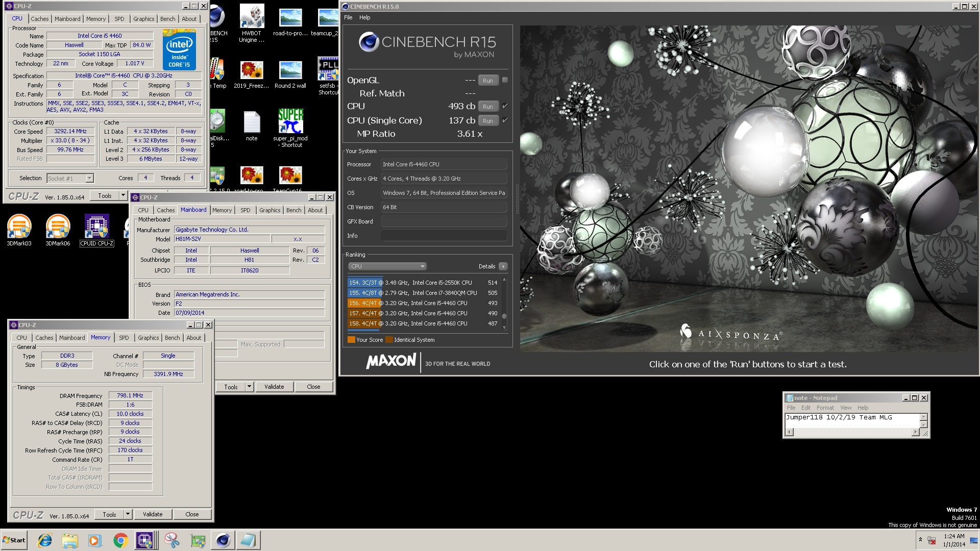Image resolution: width=980 pixels, height=551 pixels.
Task: Open the Ranking CPU dropdown in Cinebench
Action: [387, 266]
